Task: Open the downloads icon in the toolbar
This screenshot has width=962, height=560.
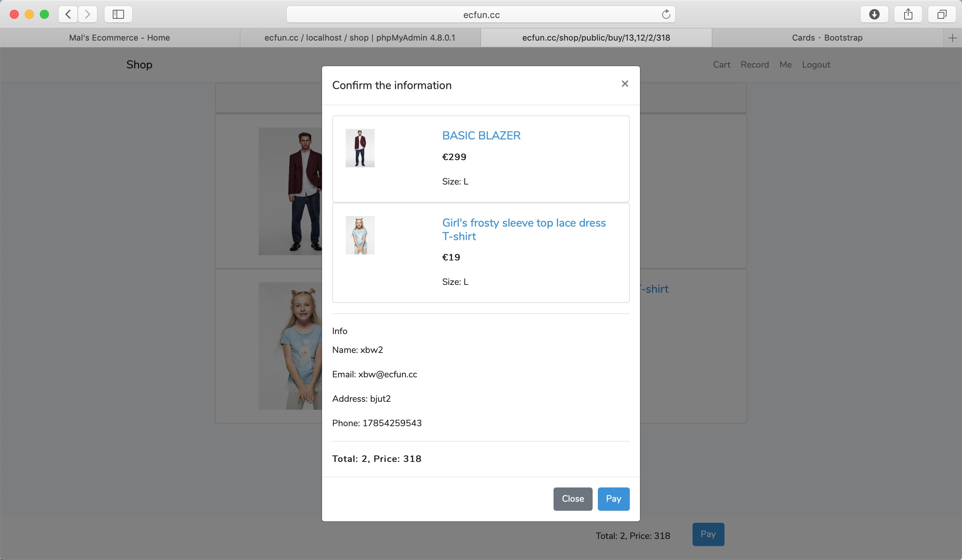Action: [874, 15]
